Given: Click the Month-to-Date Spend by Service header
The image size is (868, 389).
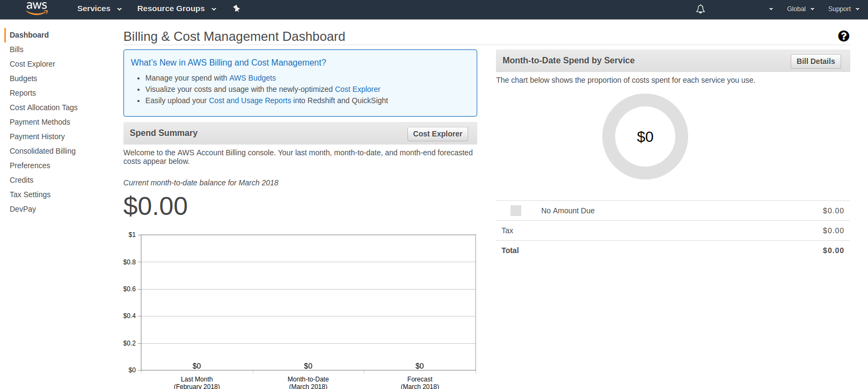Looking at the screenshot, I should click(568, 61).
